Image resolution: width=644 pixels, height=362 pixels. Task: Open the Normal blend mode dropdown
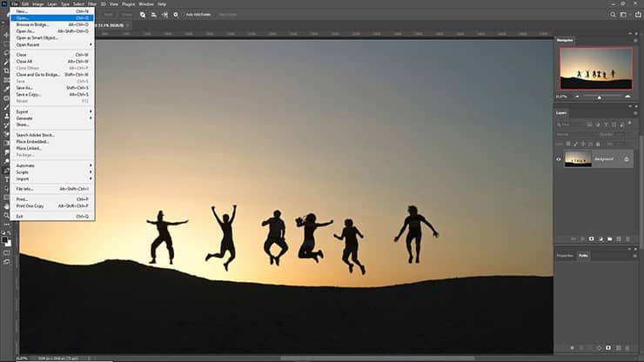pyautogui.click(x=576, y=134)
